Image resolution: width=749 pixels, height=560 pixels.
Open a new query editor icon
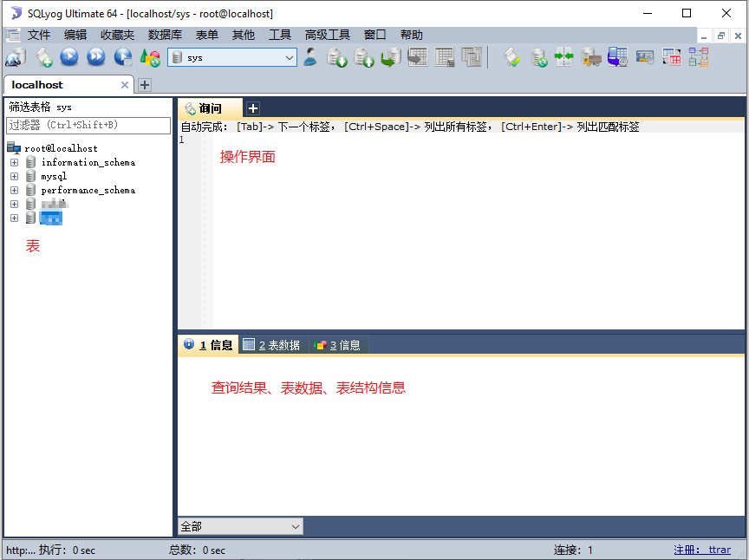coord(43,57)
